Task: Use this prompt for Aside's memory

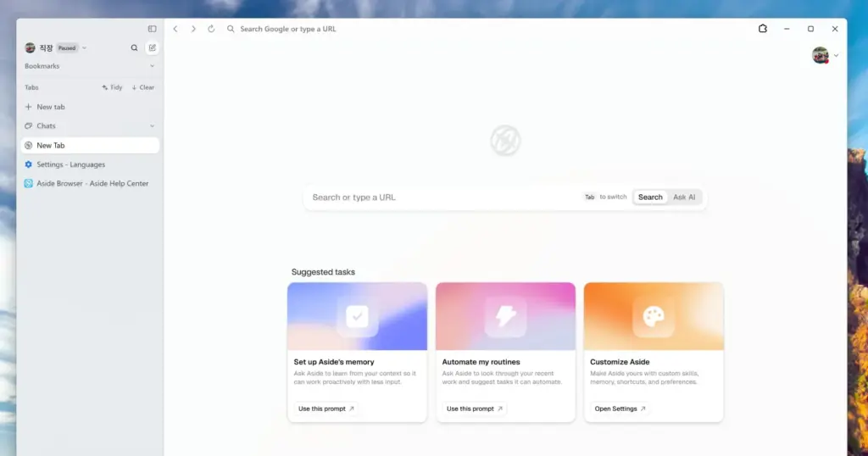Action: tap(325, 409)
